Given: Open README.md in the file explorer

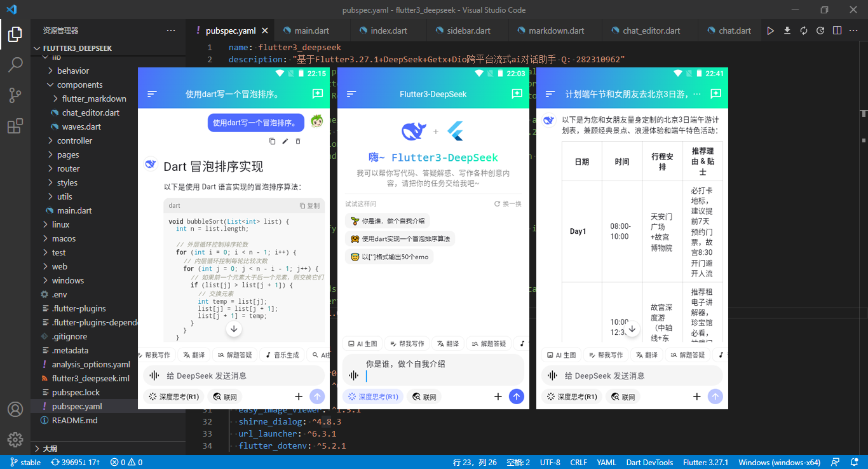Looking at the screenshot, I should point(74,420).
